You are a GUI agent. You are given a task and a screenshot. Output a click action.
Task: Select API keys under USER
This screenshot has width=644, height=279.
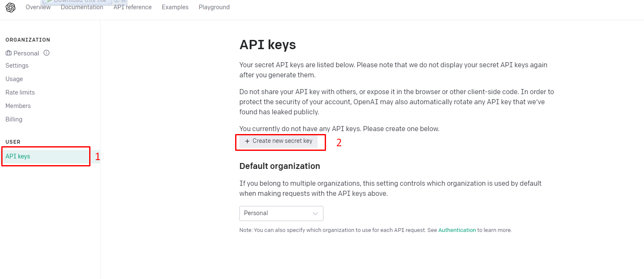[18, 156]
